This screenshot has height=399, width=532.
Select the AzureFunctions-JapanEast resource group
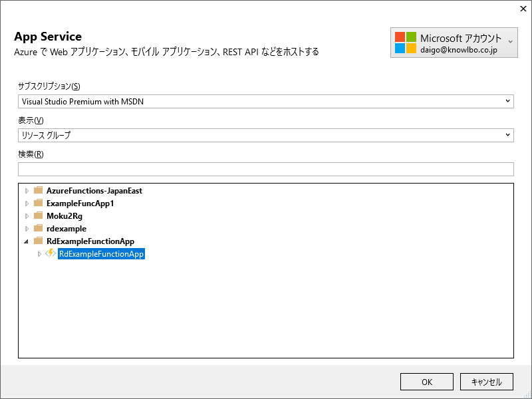(94, 191)
